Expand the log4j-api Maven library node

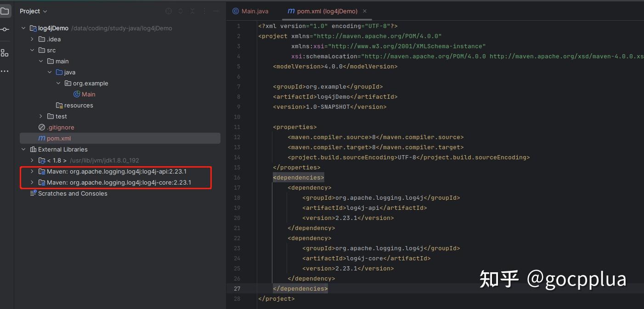31,171
